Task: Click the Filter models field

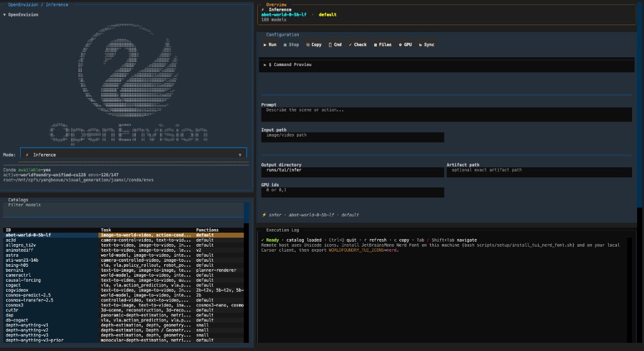Action: coord(123,209)
